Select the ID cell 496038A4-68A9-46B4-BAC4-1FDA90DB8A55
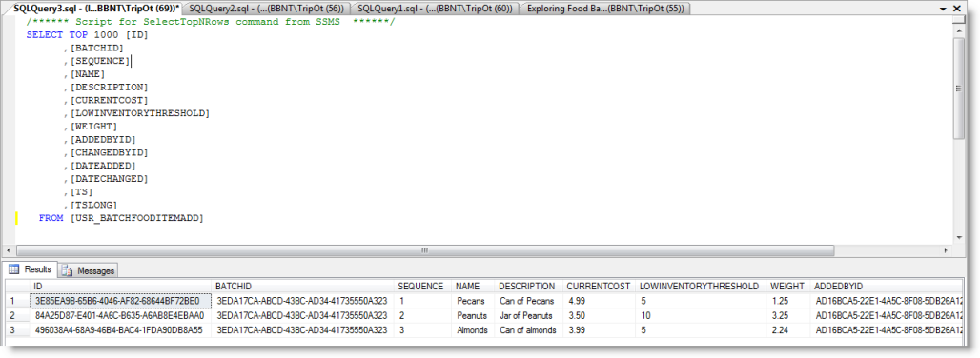The image size is (980, 358). (120, 330)
